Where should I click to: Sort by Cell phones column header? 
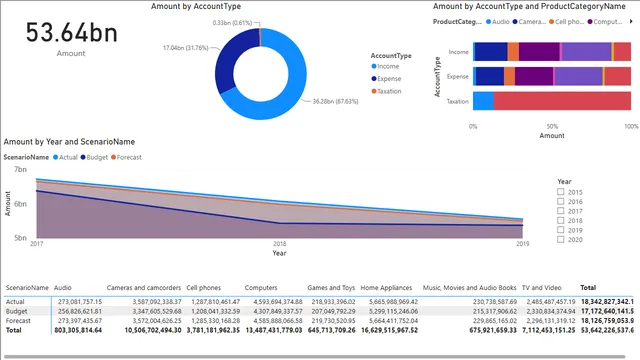(x=203, y=288)
